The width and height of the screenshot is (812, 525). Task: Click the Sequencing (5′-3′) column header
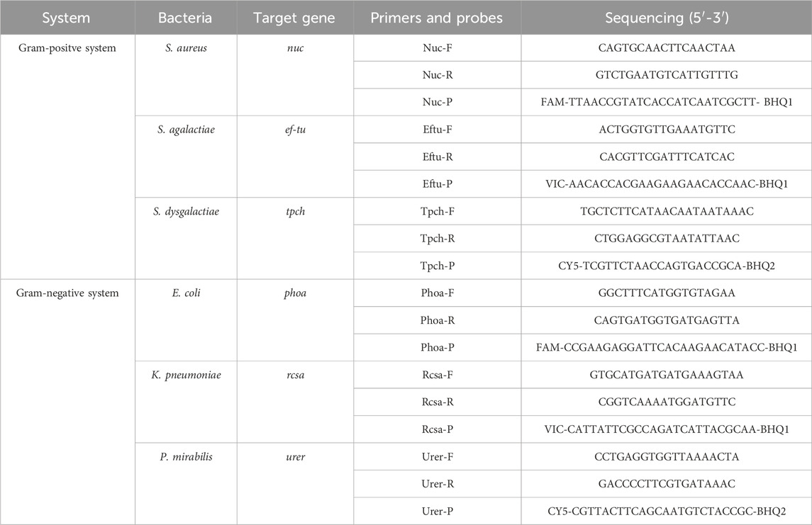pos(667,17)
